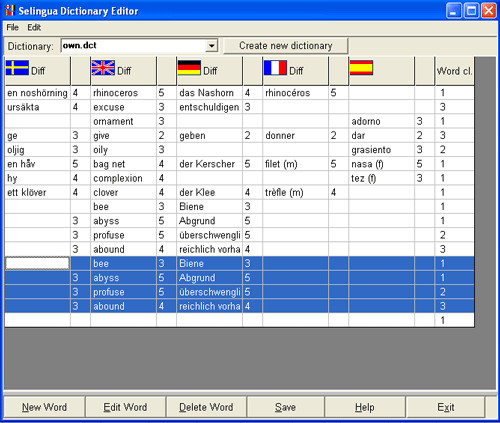Select the cell 'nasa (f)'

(x=381, y=164)
